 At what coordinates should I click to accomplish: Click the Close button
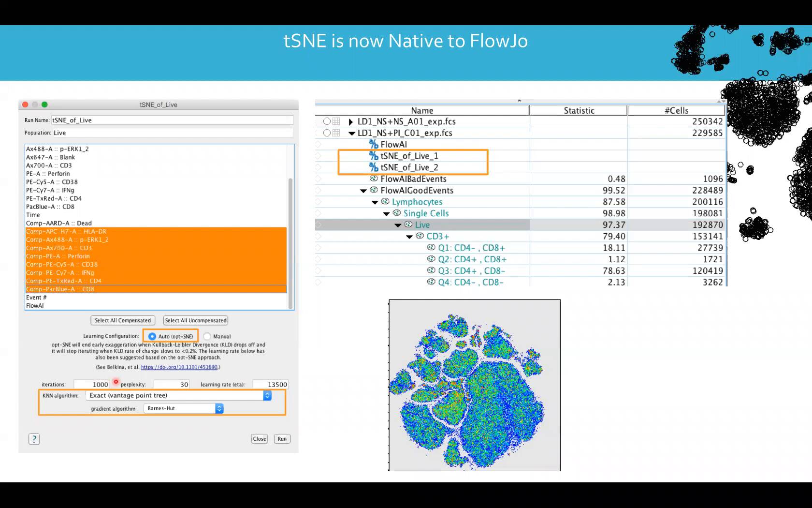tap(260, 439)
